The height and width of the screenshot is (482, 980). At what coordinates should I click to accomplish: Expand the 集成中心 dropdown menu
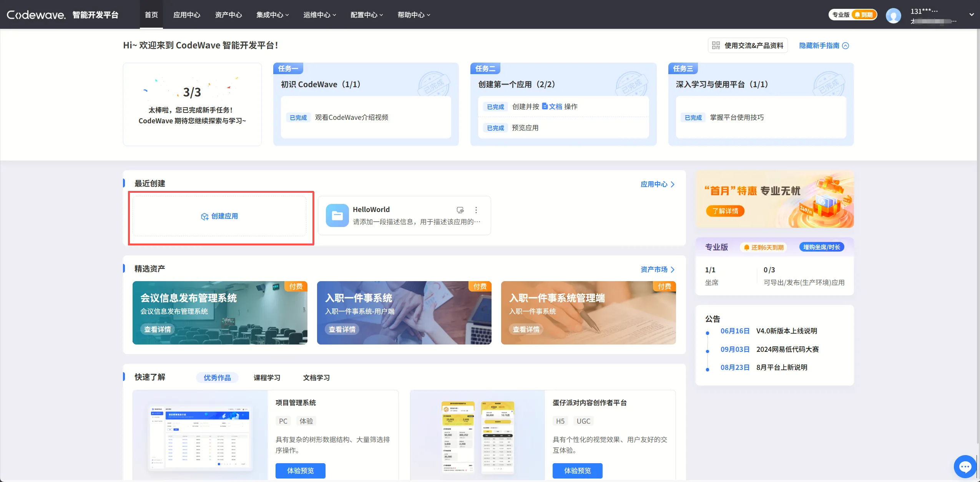(x=272, y=15)
